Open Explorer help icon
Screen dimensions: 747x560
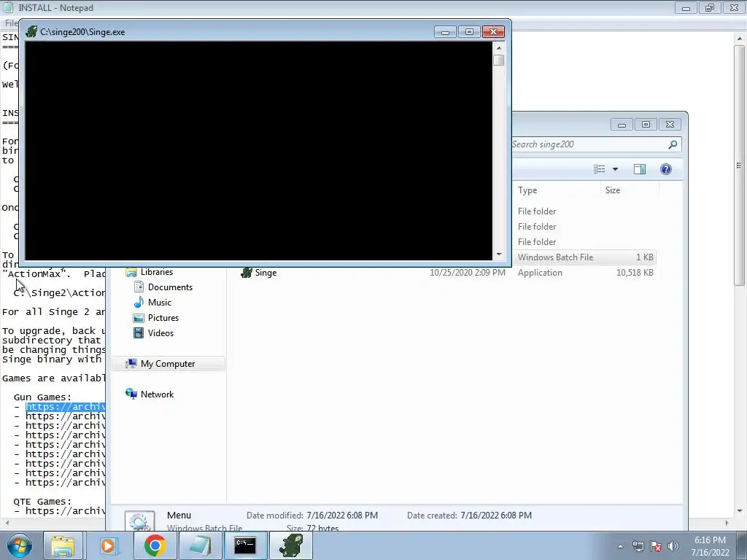coord(665,169)
